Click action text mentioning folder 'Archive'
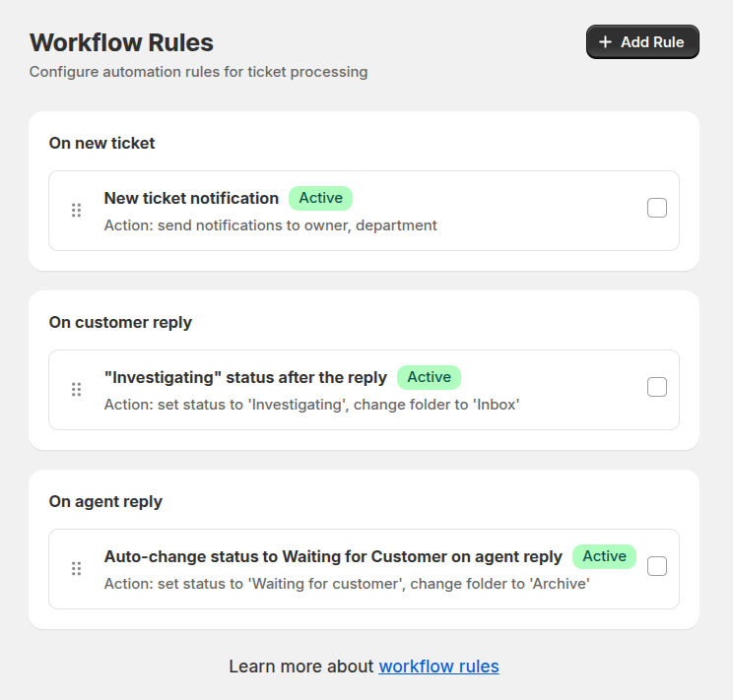733x700 pixels. point(347,584)
